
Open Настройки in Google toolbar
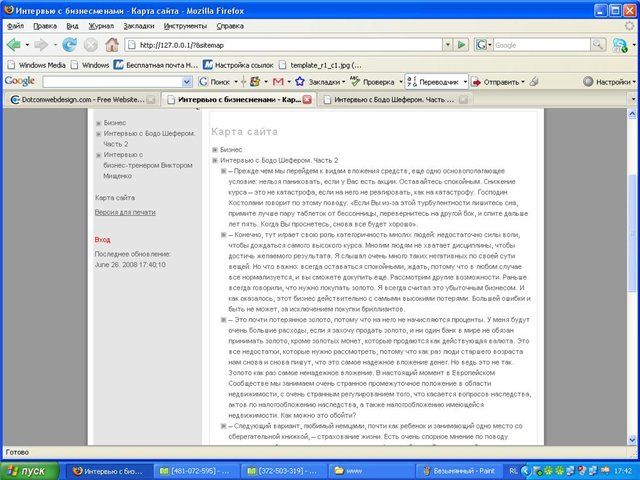tap(607, 82)
